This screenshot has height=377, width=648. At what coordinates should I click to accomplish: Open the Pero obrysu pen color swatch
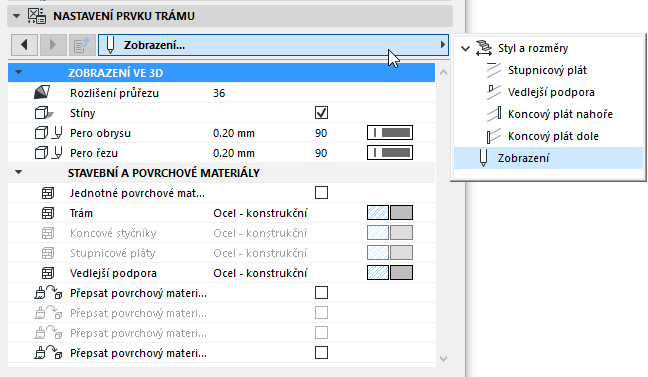click(390, 133)
